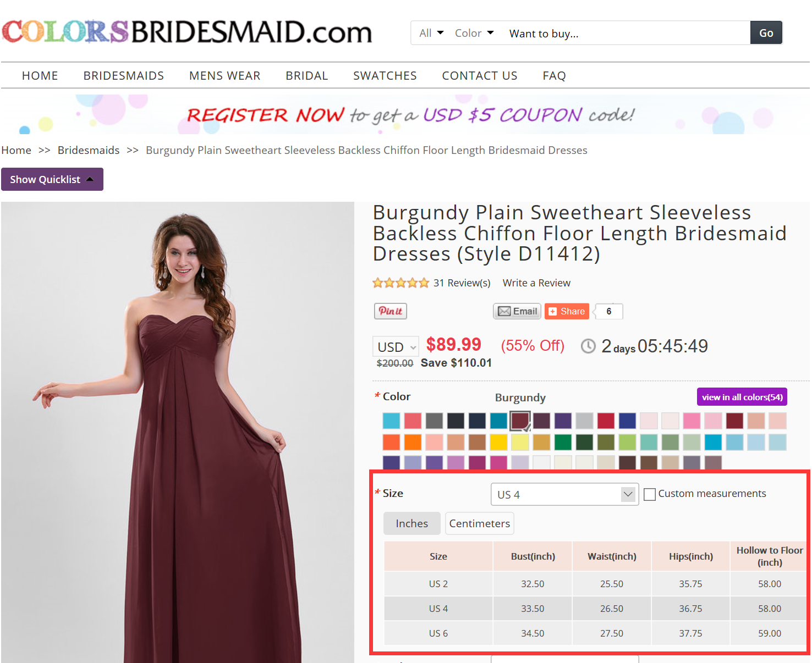Open the Color search filter dropdown

point(474,33)
